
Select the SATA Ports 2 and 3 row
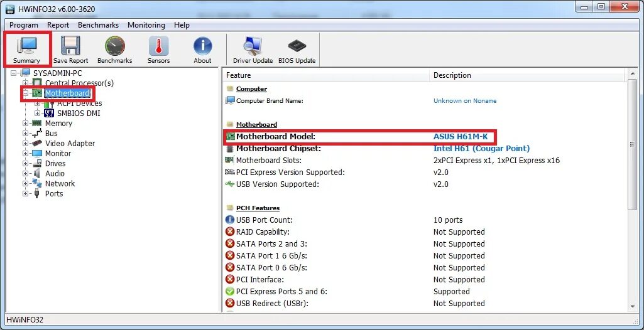[425, 244]
